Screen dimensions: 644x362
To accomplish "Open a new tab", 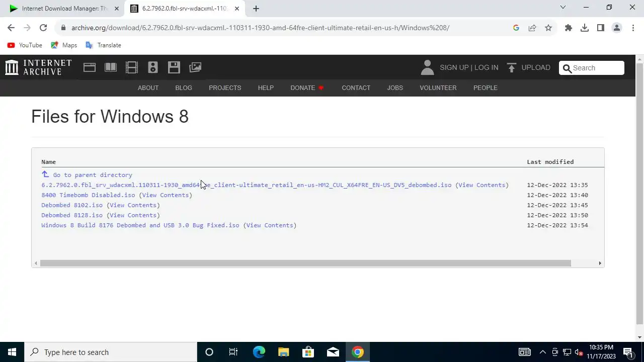I will (256, 9).
